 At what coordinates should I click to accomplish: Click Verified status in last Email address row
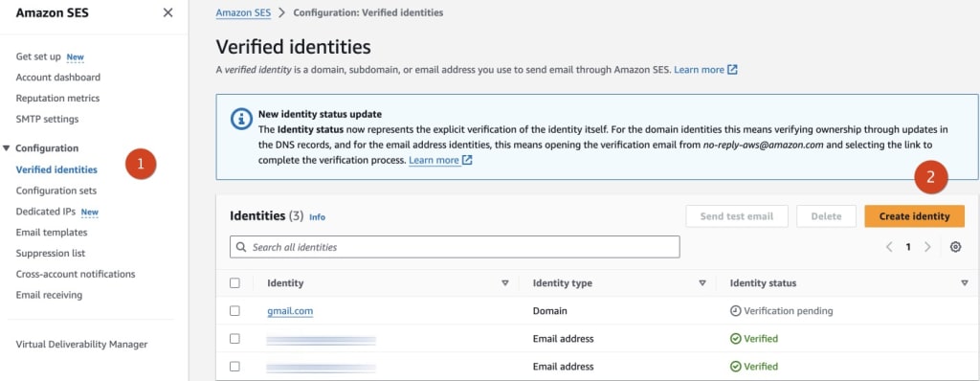761,366
